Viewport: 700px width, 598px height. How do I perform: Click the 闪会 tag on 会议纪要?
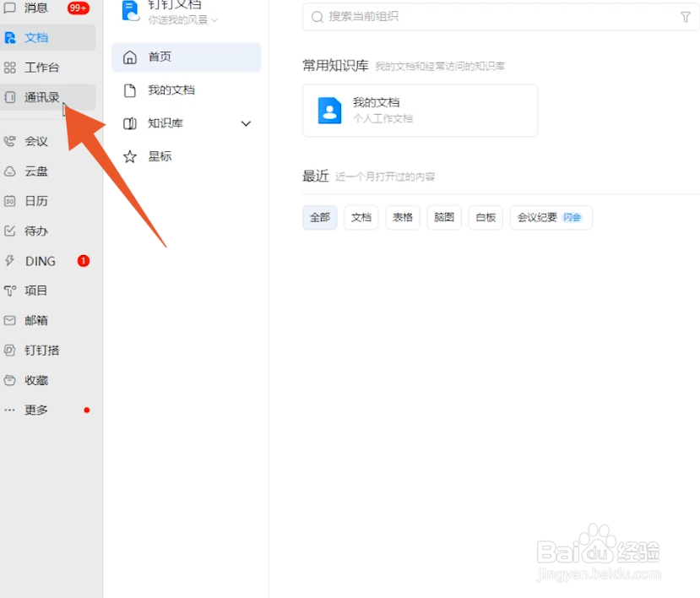572,218
